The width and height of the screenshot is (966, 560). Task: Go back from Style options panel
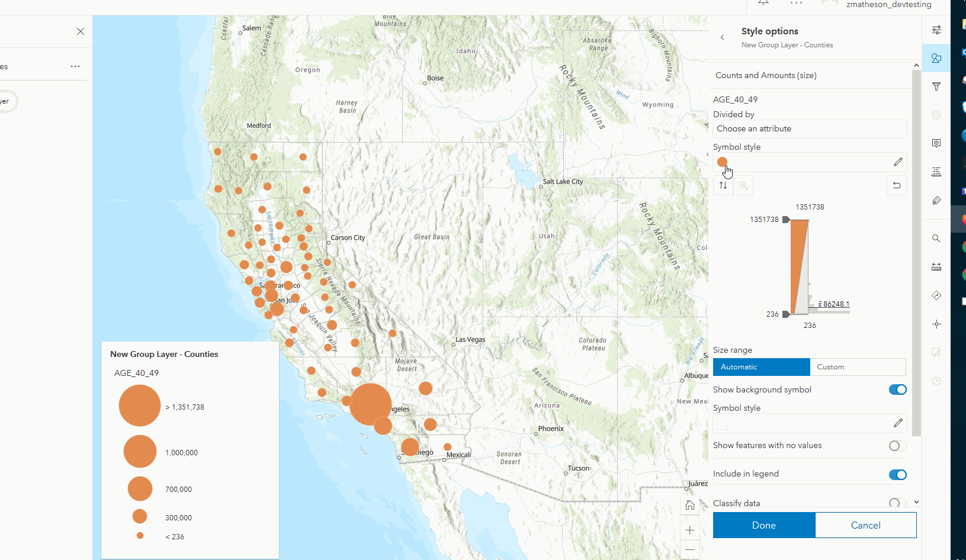722,37
